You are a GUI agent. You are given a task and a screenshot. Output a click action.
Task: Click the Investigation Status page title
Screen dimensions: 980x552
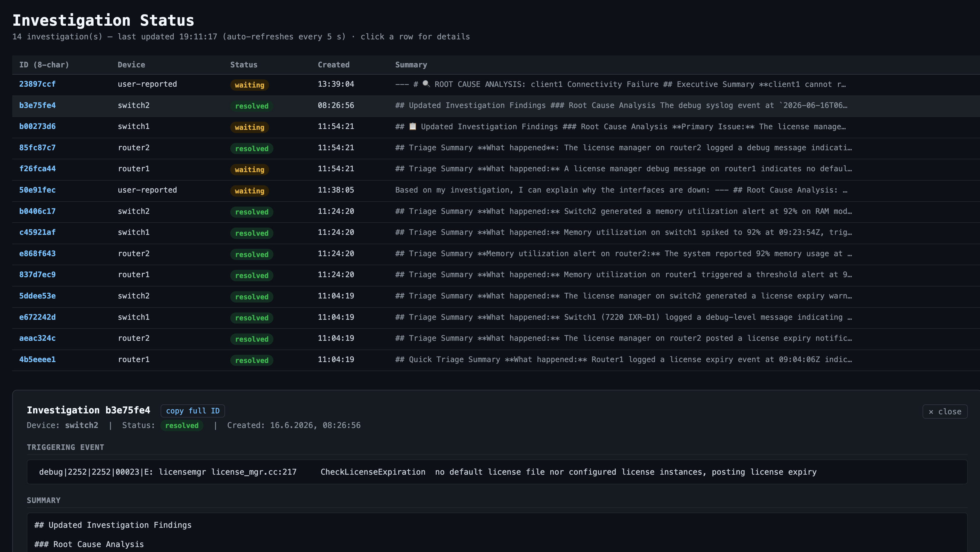103,20
